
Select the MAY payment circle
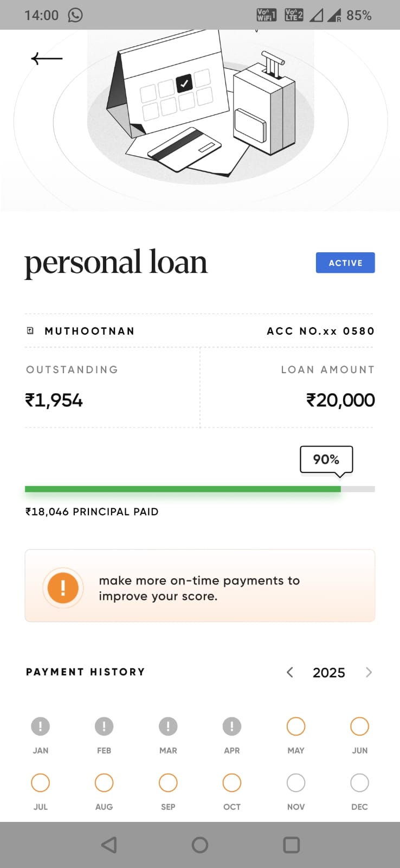click(296, 726)
